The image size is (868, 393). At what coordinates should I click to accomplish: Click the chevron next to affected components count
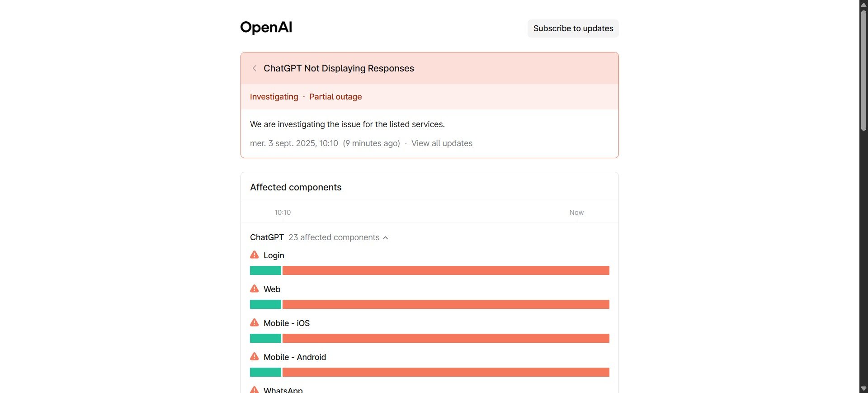pos(386,237)
